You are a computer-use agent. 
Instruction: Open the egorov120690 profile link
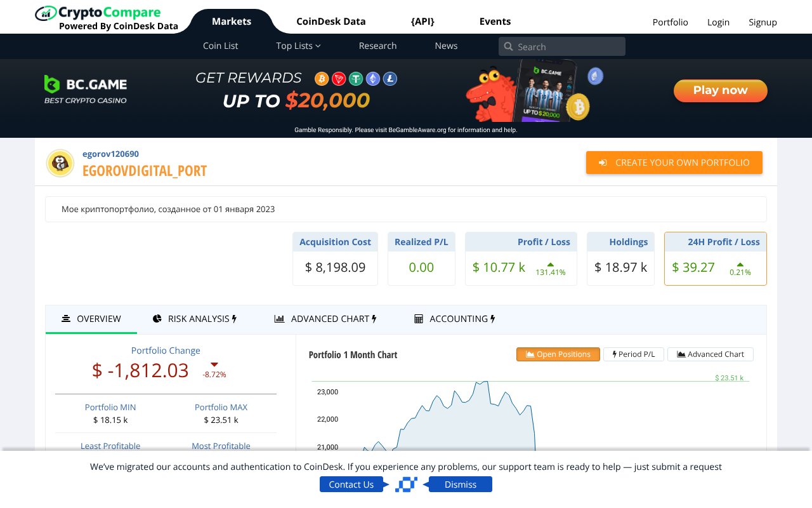point(110,154)
